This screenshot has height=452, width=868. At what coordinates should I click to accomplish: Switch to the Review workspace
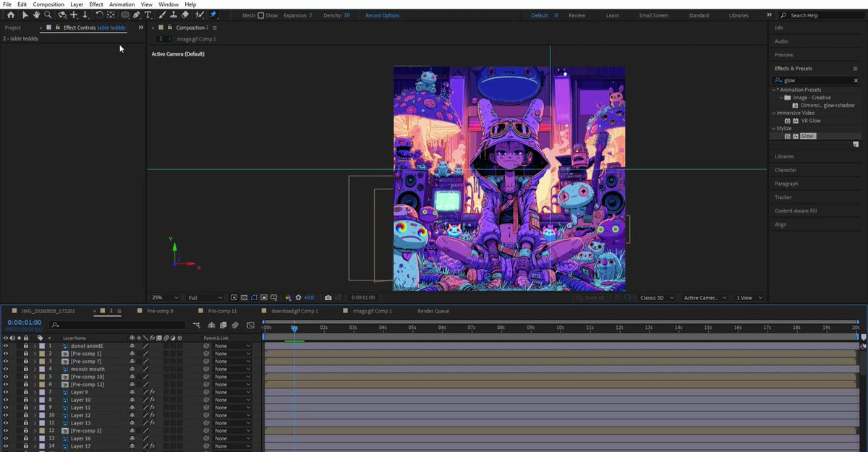pos(576,15)
